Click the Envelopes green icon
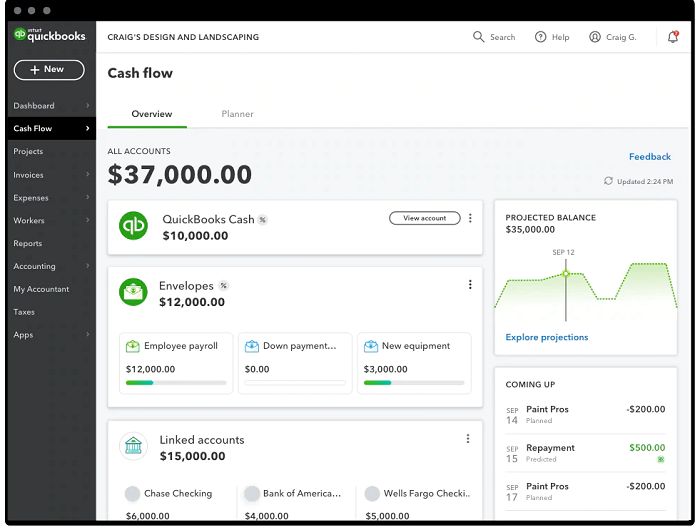This screenshot has width=700, height=530. (133, 292)
